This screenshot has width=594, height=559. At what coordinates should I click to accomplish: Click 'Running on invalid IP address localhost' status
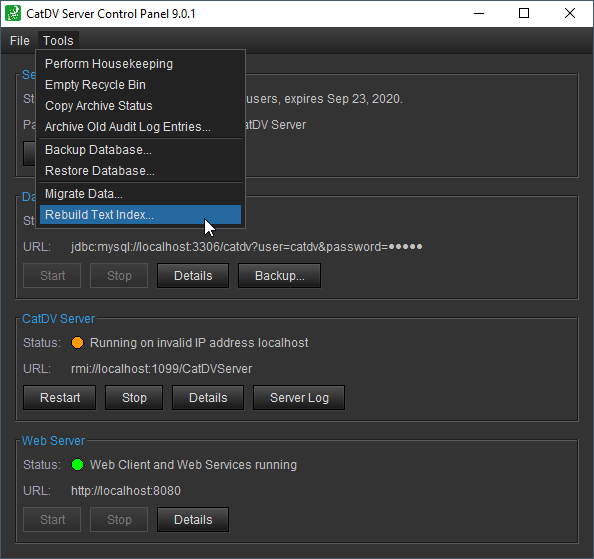click(x=199, y=343)
